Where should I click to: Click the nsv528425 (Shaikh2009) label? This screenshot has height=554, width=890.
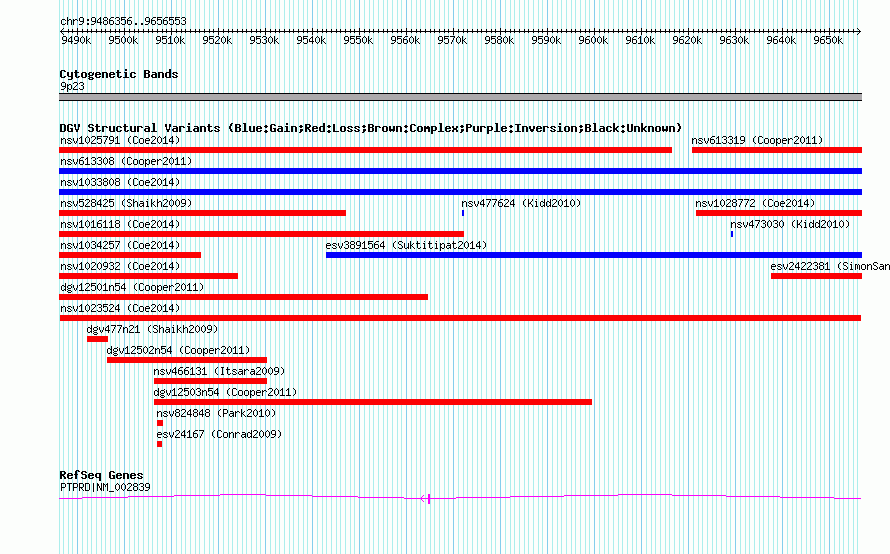tap(126, 203)
